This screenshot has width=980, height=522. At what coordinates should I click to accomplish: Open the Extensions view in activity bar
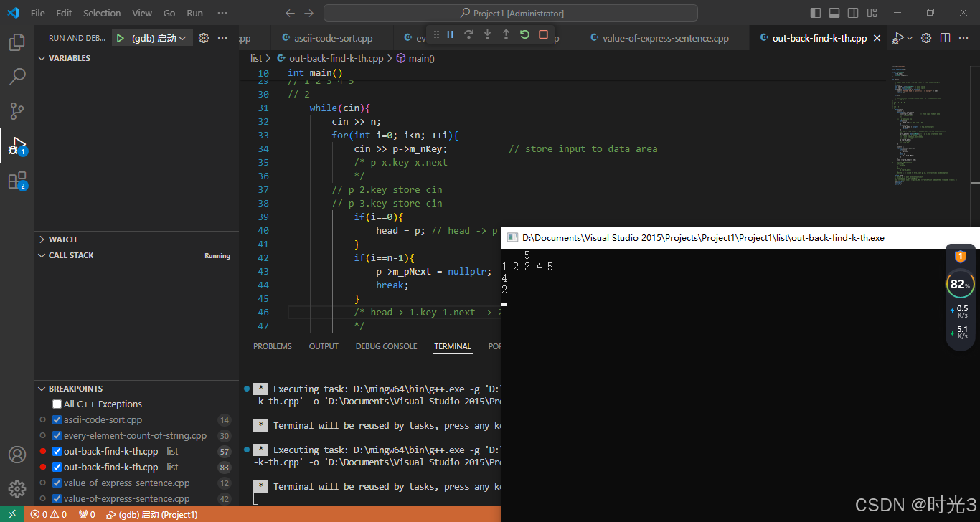tap(17, 181)
